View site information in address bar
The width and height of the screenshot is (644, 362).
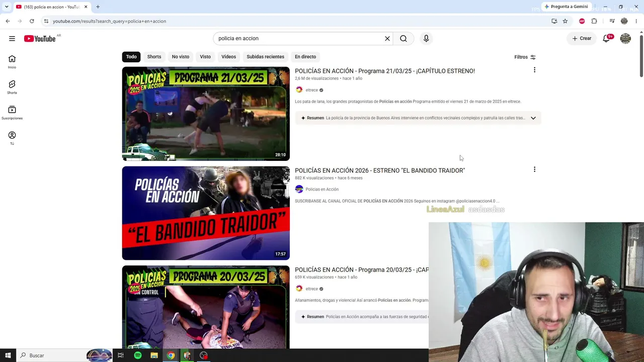(x=46, y=21)
